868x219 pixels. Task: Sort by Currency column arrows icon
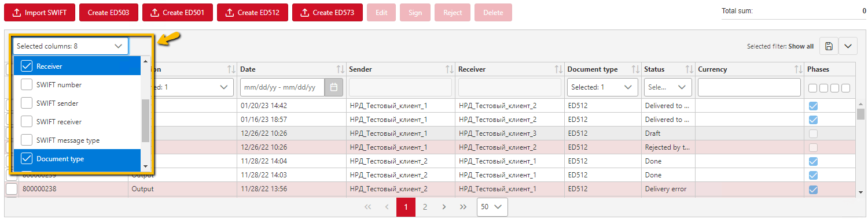[799, 69]
